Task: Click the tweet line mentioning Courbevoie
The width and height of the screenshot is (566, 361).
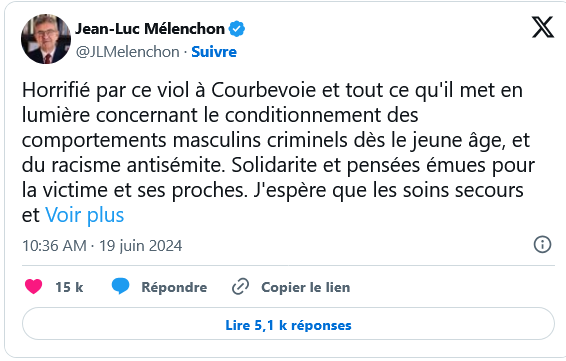Action: click(272, 90)
